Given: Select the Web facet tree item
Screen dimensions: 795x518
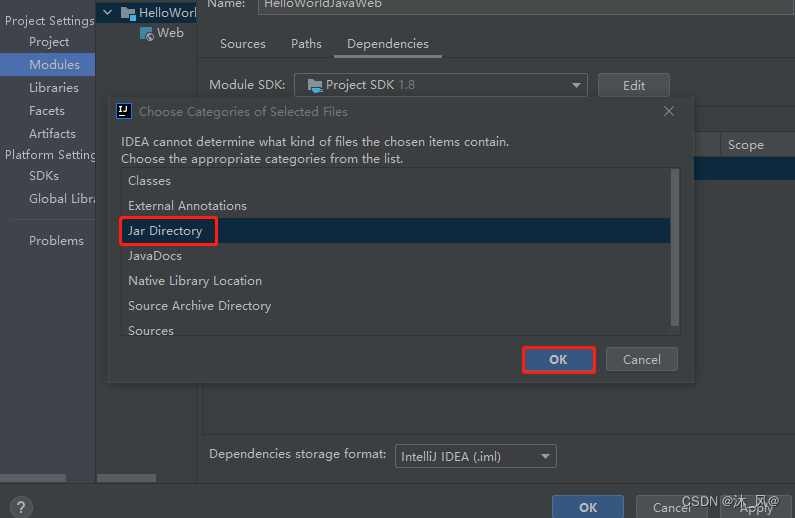Looking at the screenshot, I should [x=161, y=33].
